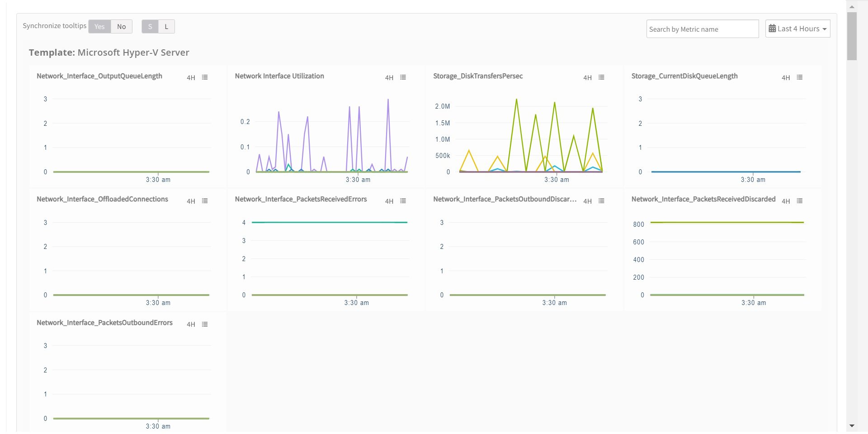The image size is (868, 434).
Task: Open chart options for Network_Interface_OffloadedConnections
Action: [204, 201]
